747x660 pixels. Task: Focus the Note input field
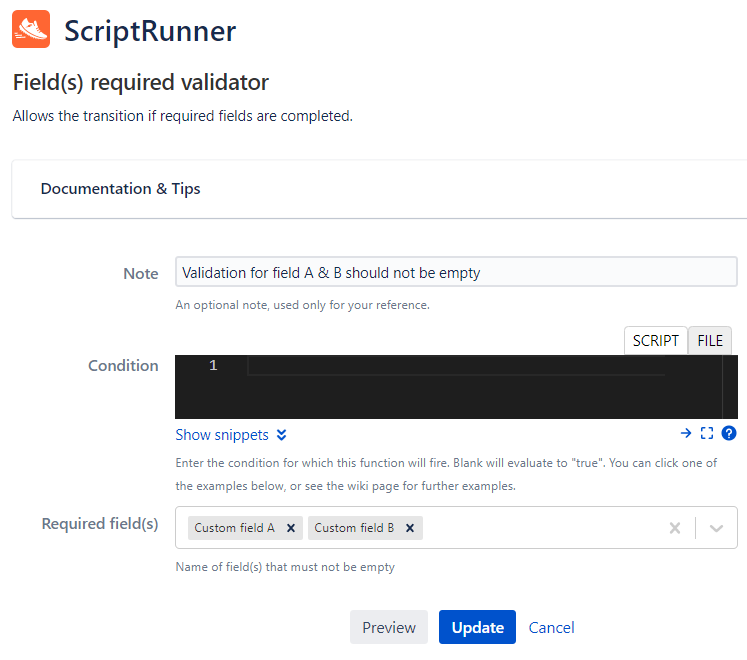coord(456,272)
